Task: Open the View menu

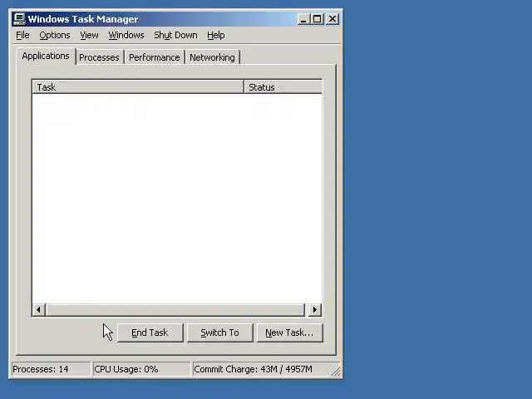Action: click(x=89, y=35)
